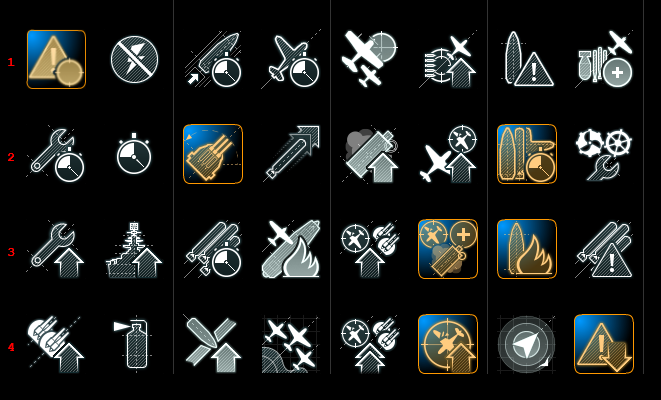Choose the fire extinguisher Fire Prevention skill
This screenshot has width=661, height=400.
click(x=132, y=344)
